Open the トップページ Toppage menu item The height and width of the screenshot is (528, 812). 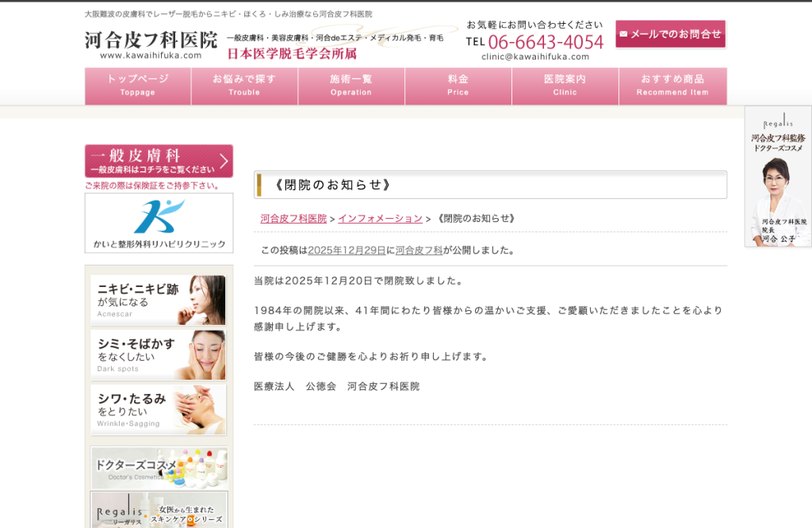[138, 86]
